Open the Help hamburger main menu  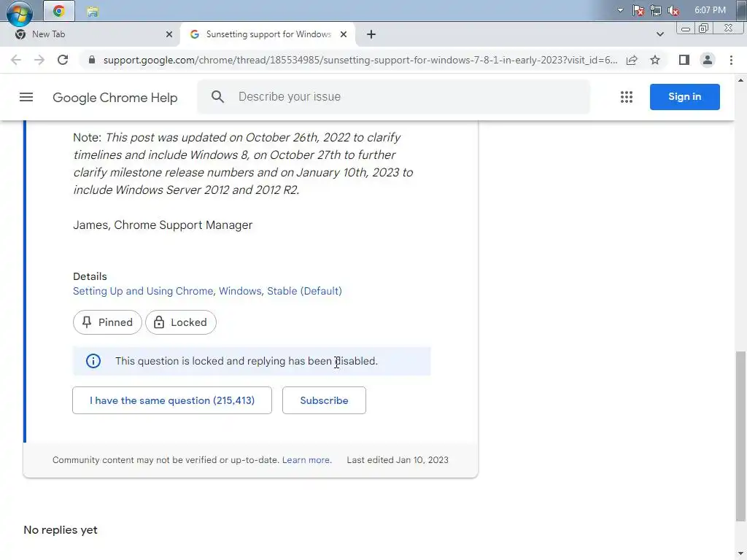[x=26, y=97]
